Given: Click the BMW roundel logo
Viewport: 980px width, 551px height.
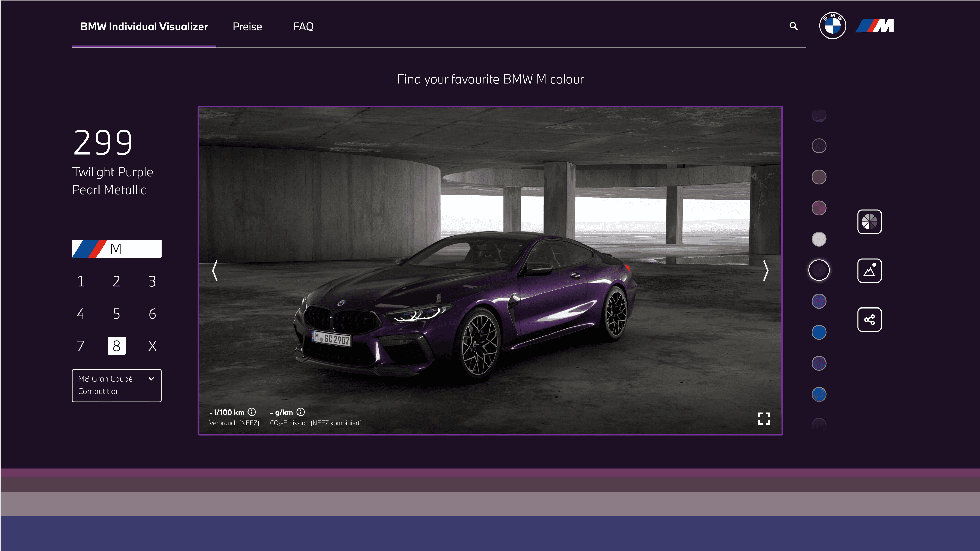Looking at the screenshot, I should click(832, 26).
